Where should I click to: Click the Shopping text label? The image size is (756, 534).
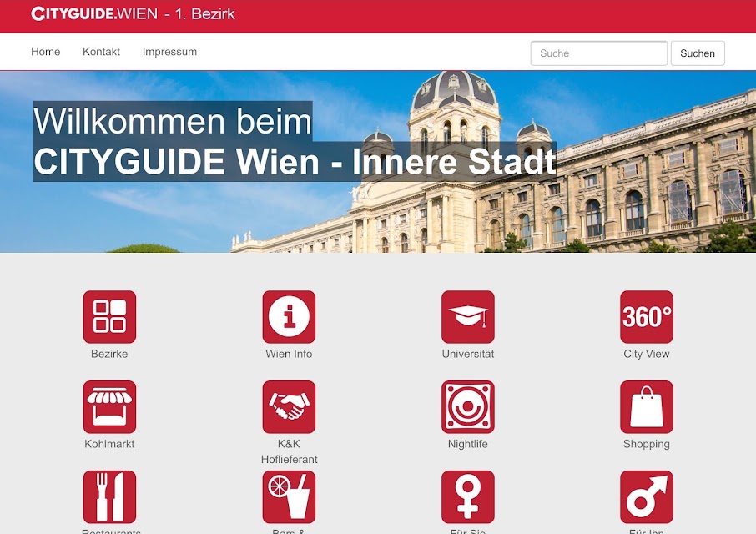tap(647, 444)
